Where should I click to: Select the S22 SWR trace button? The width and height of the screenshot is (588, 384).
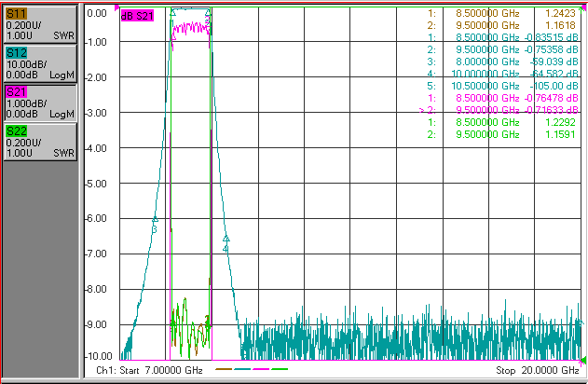[40, 142]
